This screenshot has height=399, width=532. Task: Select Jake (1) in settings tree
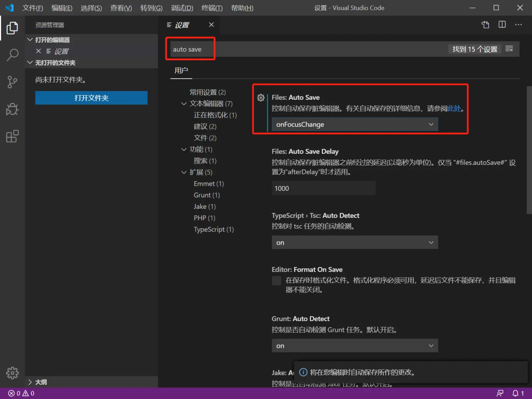point(205,206)
